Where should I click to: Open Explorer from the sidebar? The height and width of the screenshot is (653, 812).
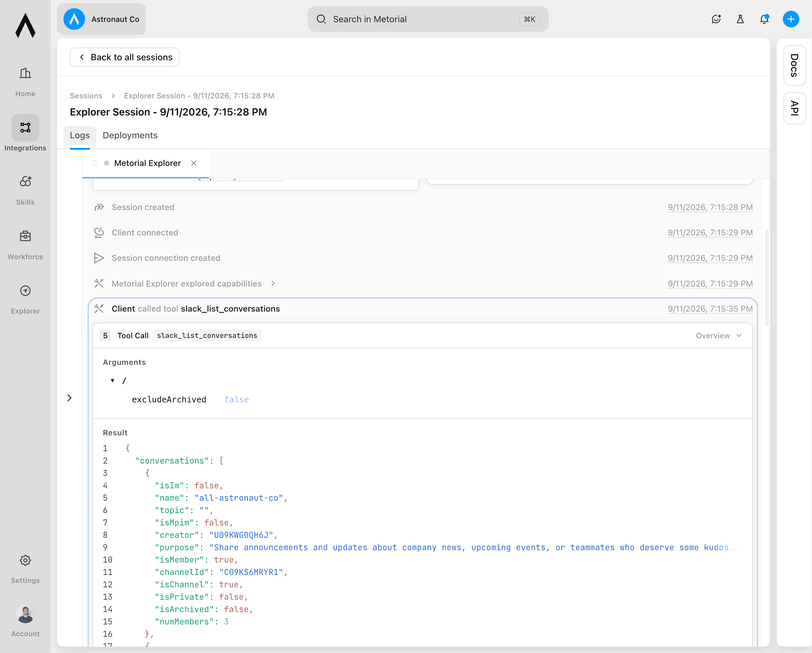click(x=25, y=299)
